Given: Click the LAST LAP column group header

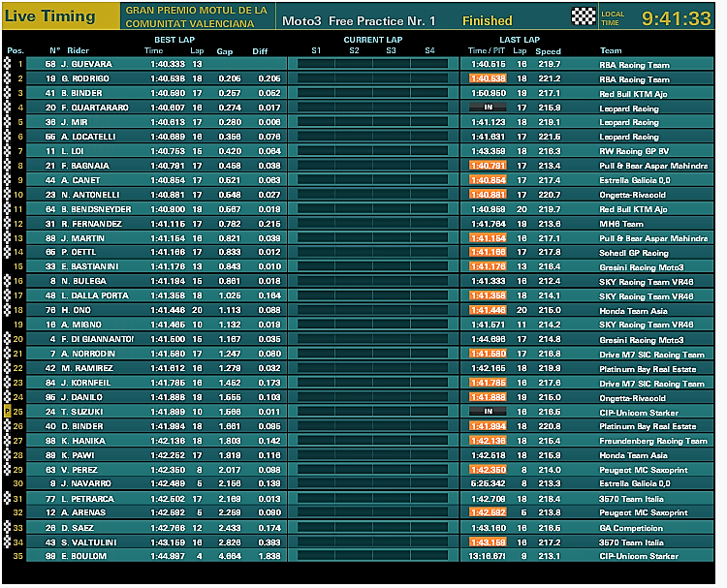Looking at the screenshot, I should [x=520, y=40].
